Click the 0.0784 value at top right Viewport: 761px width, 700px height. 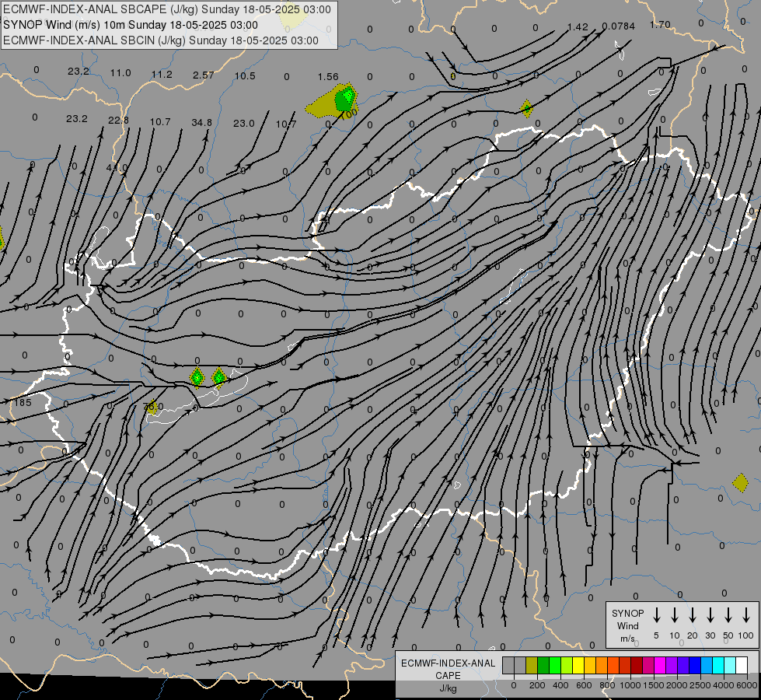(618, 26)
